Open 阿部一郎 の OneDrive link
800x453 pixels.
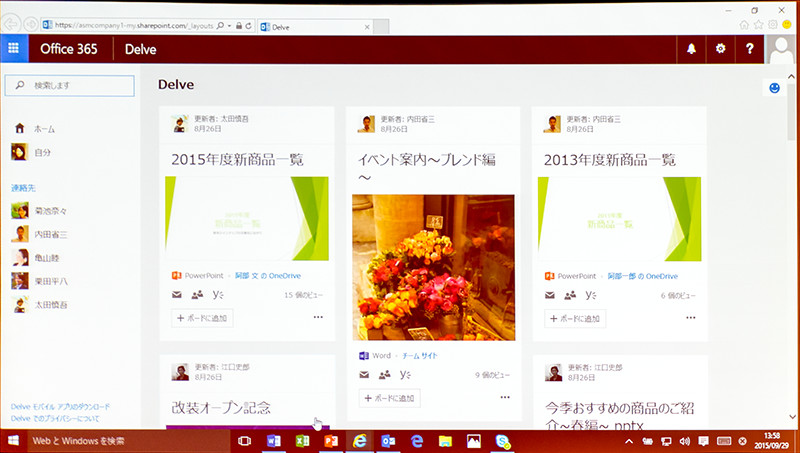(x=643, y=276)
